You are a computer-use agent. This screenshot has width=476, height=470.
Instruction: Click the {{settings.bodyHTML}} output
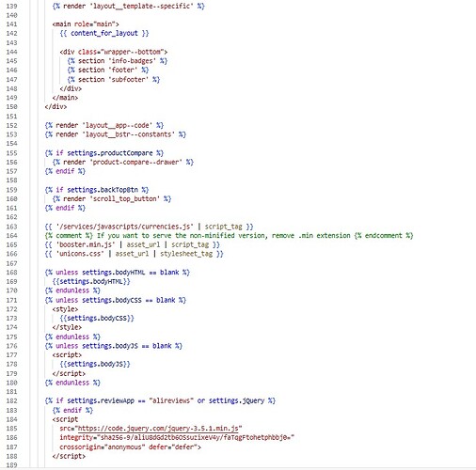pos(91,281)
